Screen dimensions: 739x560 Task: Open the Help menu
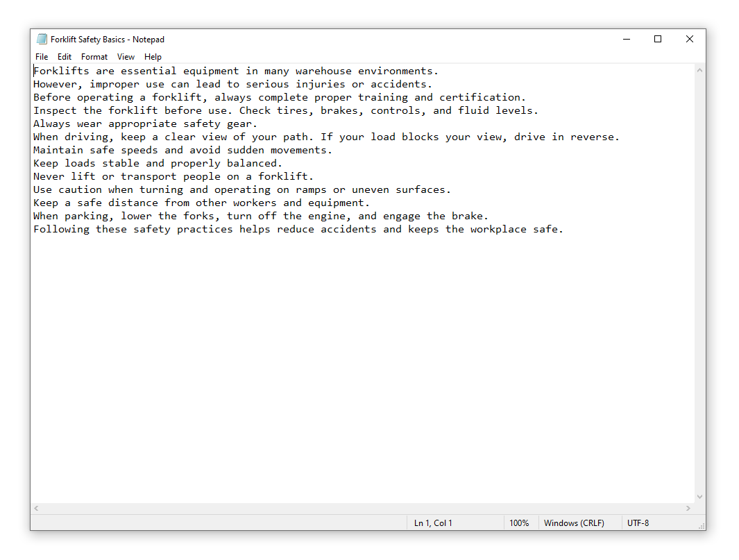(x=153, y=57)
